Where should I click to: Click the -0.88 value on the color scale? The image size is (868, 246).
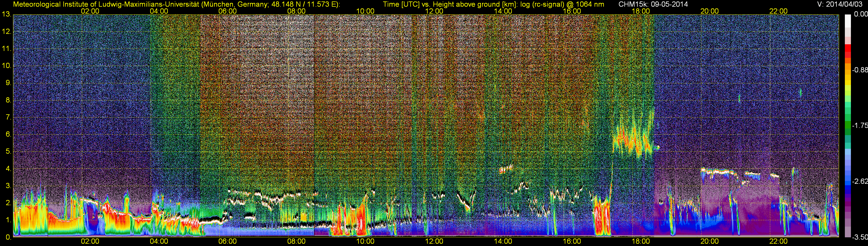click(x=860, y=70)
